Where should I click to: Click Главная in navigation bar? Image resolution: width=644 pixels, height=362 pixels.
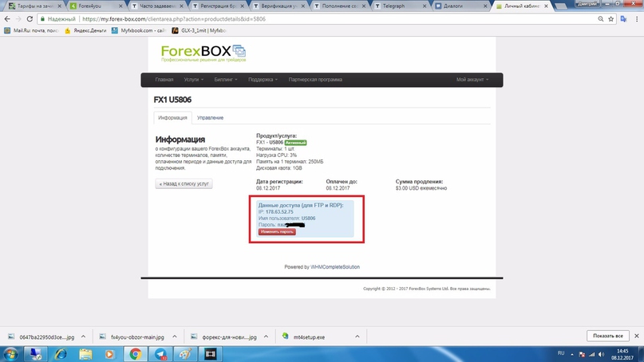tap(164, 80)
